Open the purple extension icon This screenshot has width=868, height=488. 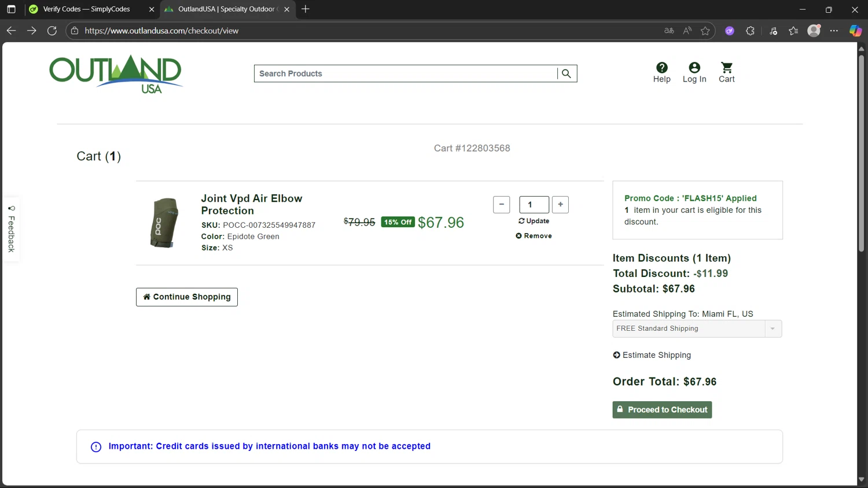pyautogui.click(x=730, y=31)
